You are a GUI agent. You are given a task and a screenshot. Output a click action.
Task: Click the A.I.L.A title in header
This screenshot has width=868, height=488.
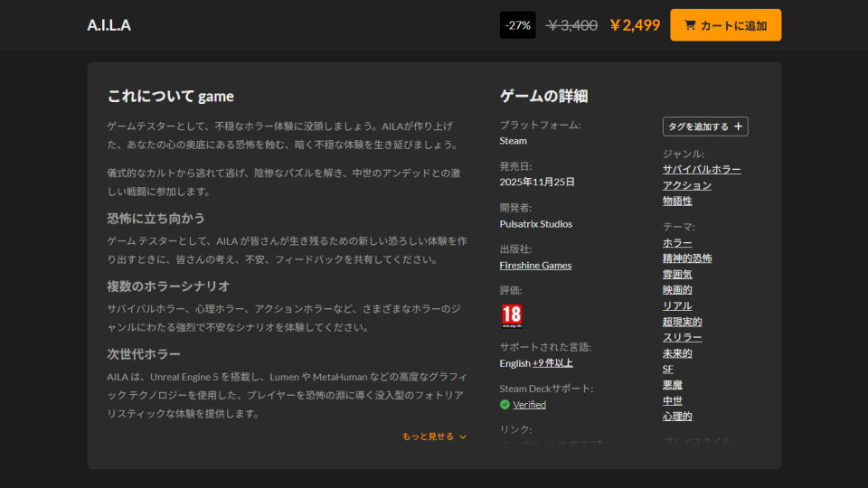tap(109, 25)
